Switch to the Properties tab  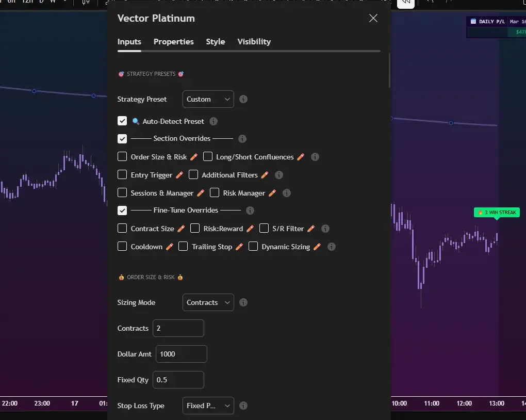click(x=174, y=42)
